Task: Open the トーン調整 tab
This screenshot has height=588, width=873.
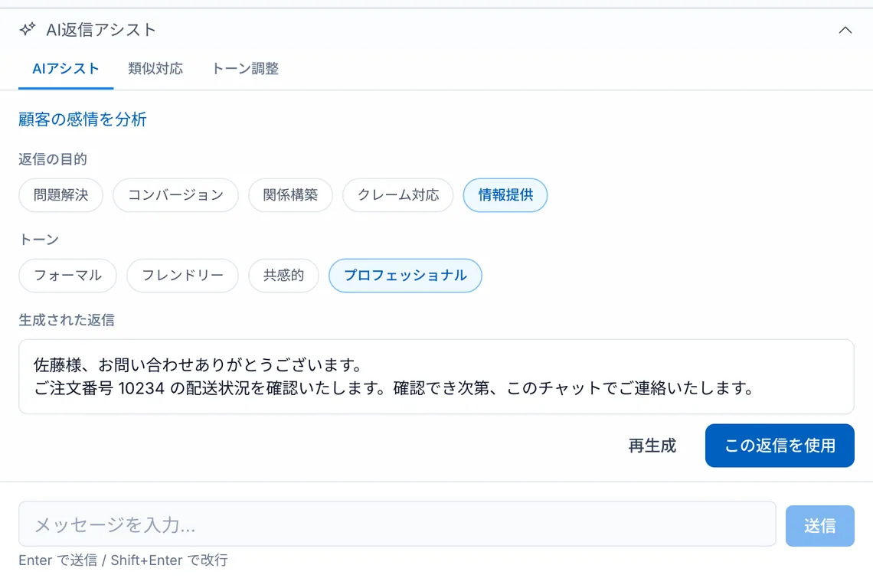Action: pyautogui.click(x=245, y=68)
